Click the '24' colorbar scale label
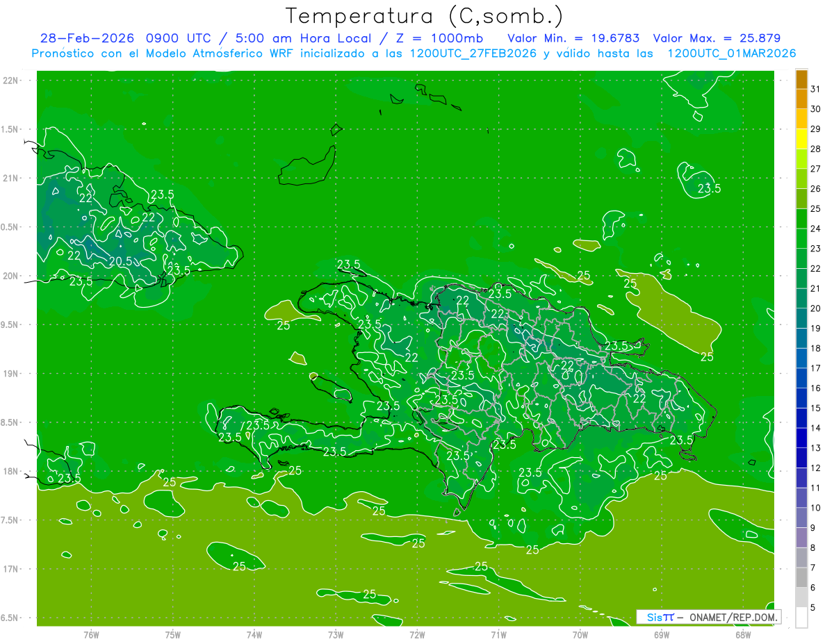 click(x=816, y=229)
